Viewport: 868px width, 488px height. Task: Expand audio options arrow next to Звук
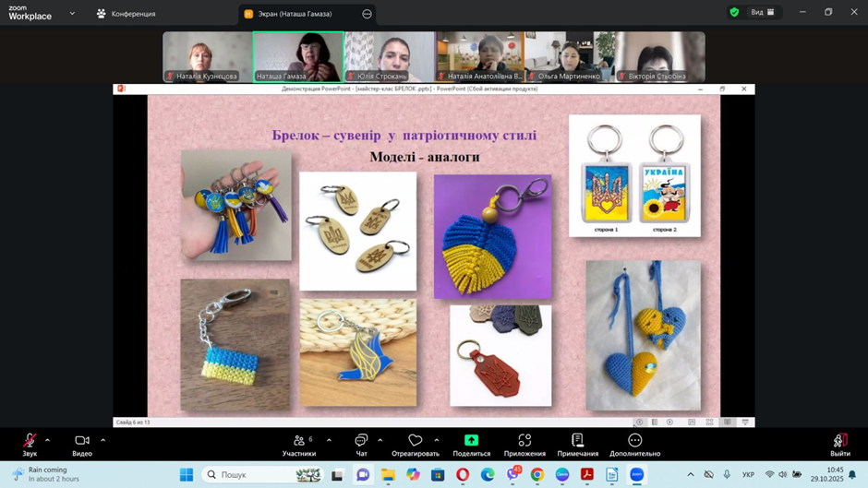pos(48,440)
